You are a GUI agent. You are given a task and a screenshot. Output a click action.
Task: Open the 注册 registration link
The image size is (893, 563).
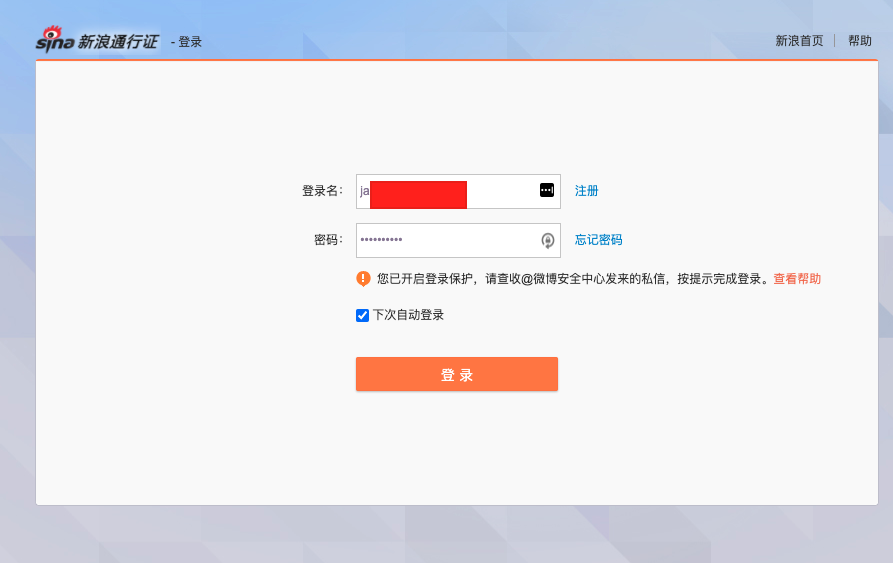586,191
